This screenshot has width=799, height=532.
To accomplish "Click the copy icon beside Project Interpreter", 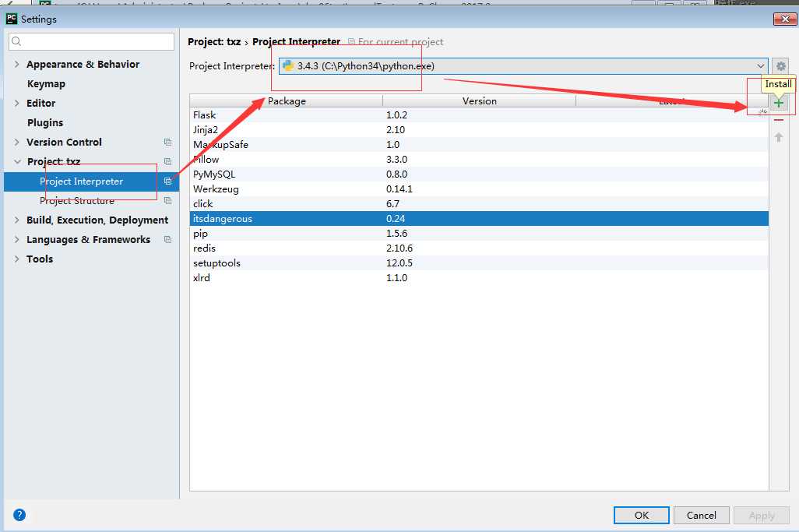I will point(167,181).
